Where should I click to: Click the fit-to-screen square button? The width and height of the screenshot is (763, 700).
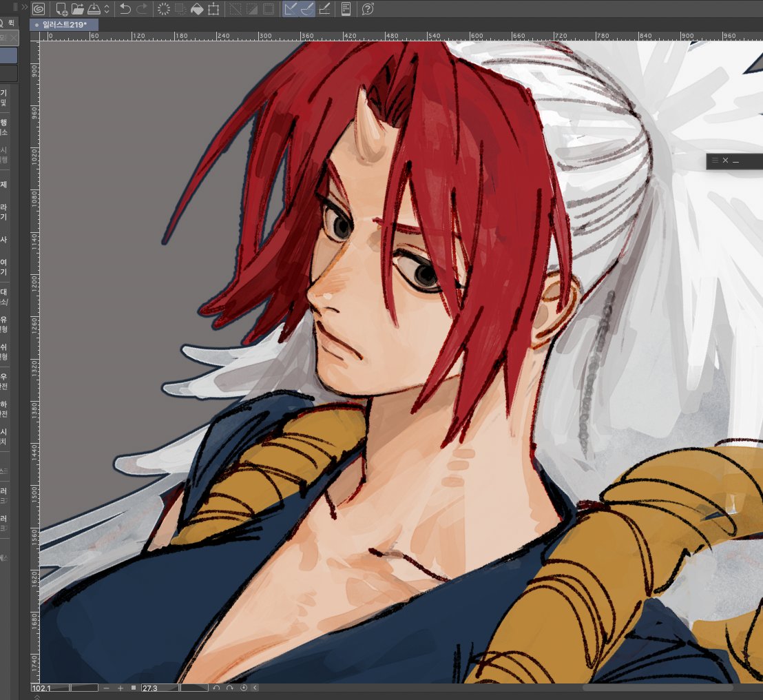pos(134,688)
